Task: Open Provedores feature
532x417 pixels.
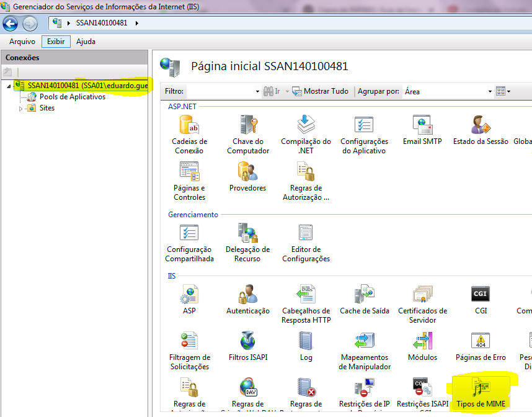Action: [x=247, y=177]
